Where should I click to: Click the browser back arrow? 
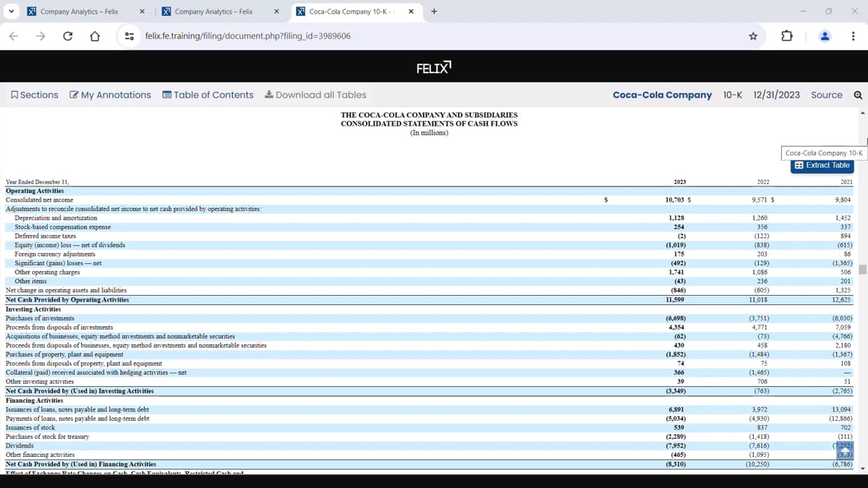14,36
